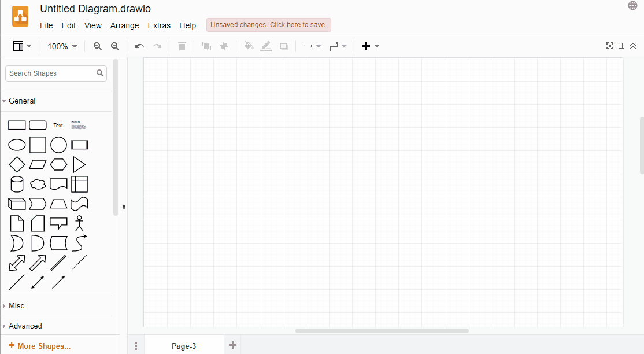Switch to the Page-3 tab

pyautogui.click(x=184, y=345)
